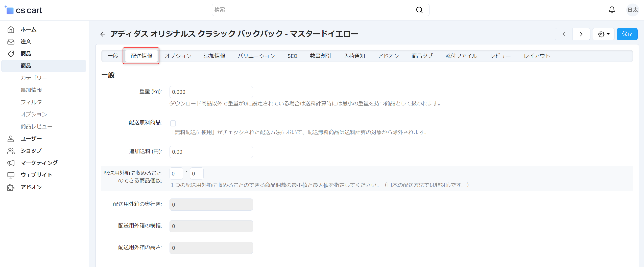Enable the free shipping product checkbox
Image resolution: width=644 pixels, height=267 pixels.
pyautogui.click(x=173, y=123)
